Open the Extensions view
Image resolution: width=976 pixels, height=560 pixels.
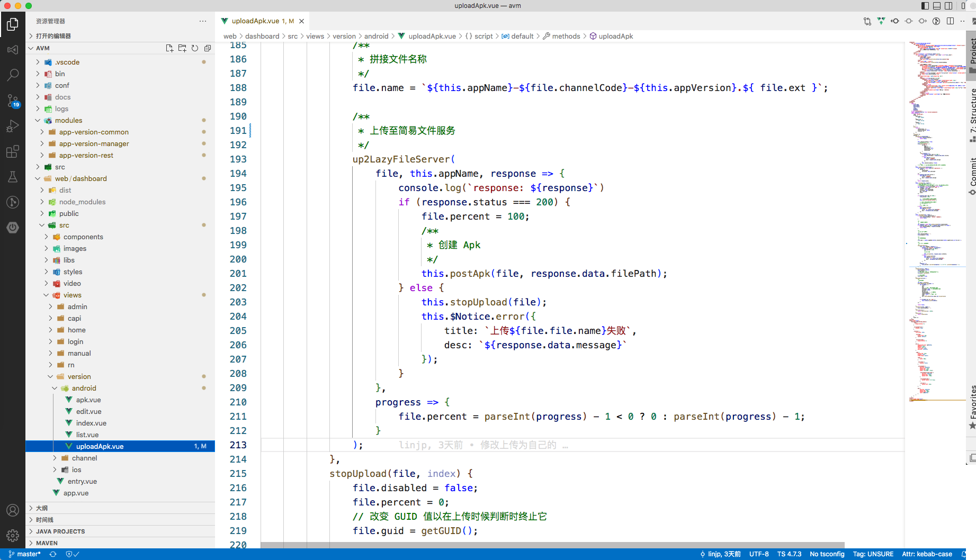(13, 152)
